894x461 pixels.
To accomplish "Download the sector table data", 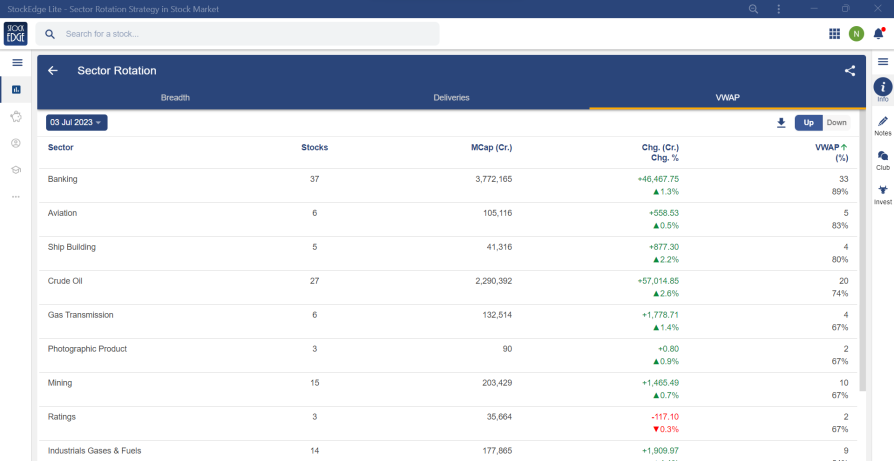I will pyautogui.click(x=781, y=123).
